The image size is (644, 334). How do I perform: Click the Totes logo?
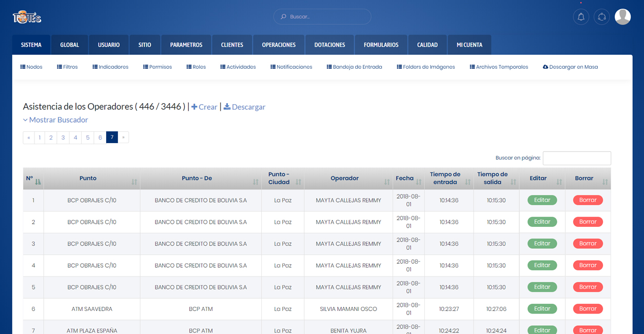(27, 17)
